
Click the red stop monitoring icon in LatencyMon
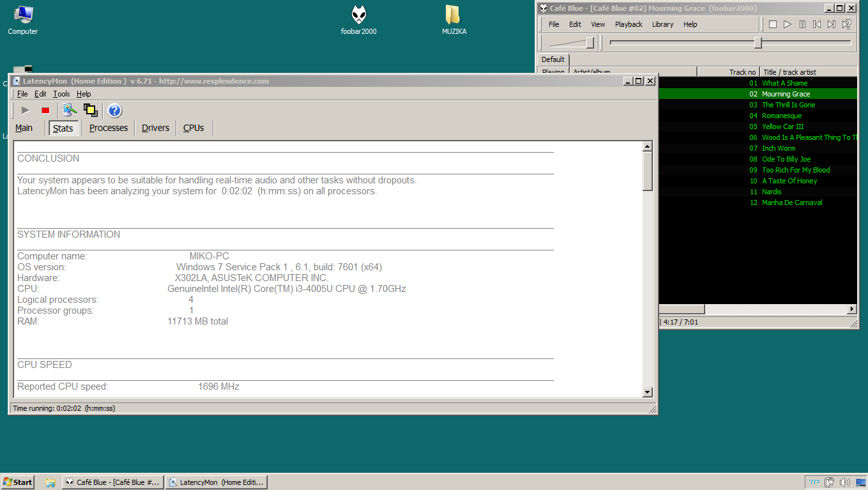point(45,111)
